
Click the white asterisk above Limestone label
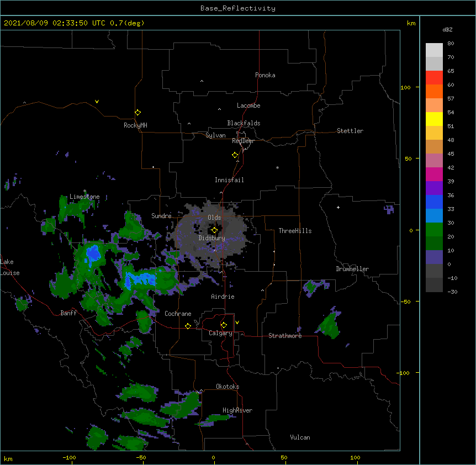coord(85,191)
